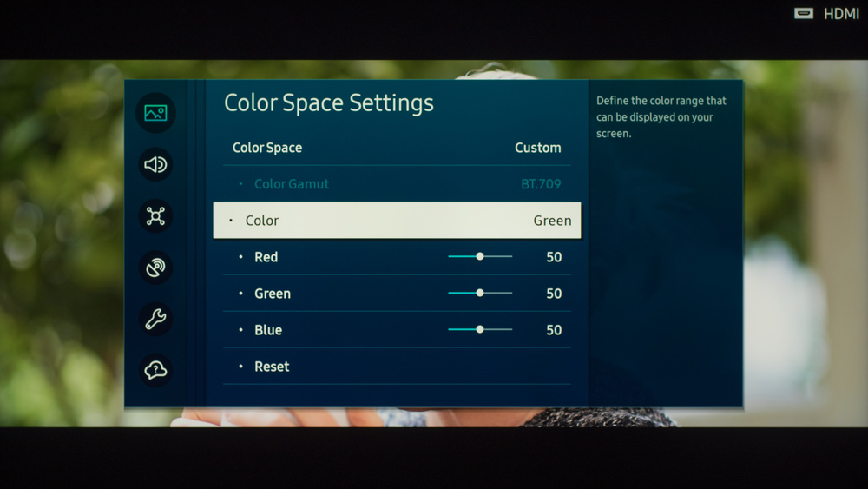
Task: Open the Color Gamut BT.709 option
Action: point(397,184)
